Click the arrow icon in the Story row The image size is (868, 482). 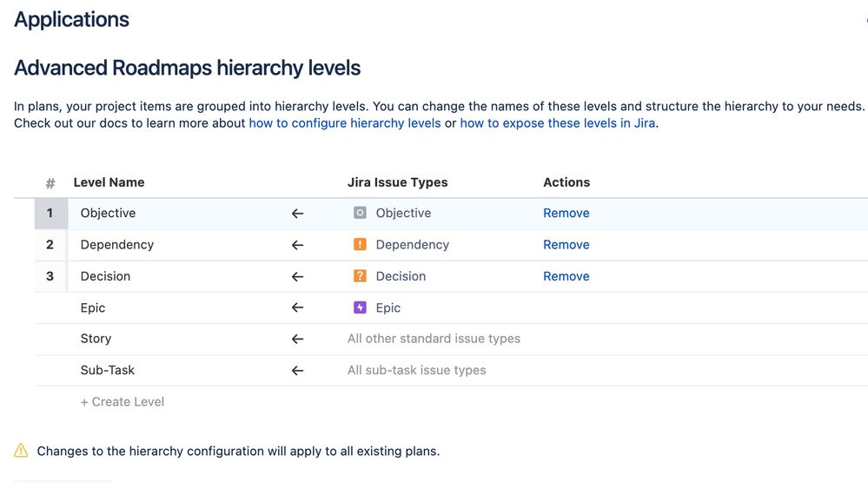[297, 339]
